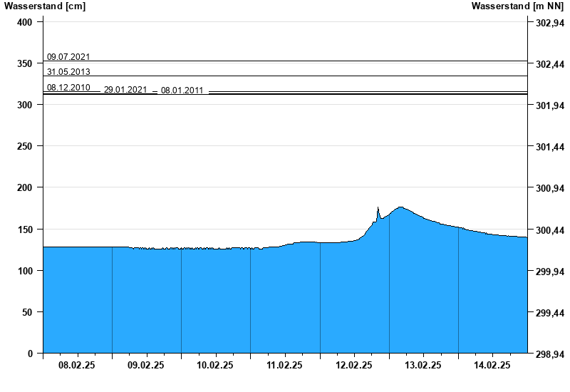This screenshot has height=392, width=570.
Task: Click the 09.02.25 date label
Action: point(146,365)
